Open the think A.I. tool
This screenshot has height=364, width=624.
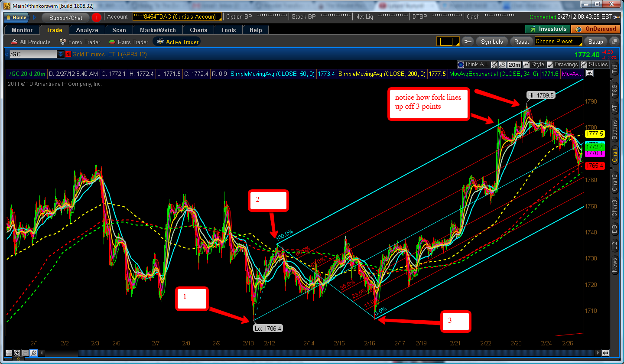[x=473, y=65]
